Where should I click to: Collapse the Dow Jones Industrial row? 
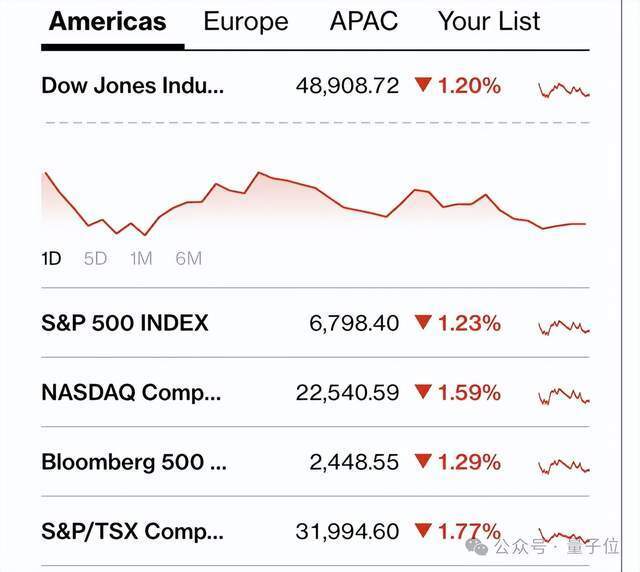pyautogui.click(x=132, y=86)
